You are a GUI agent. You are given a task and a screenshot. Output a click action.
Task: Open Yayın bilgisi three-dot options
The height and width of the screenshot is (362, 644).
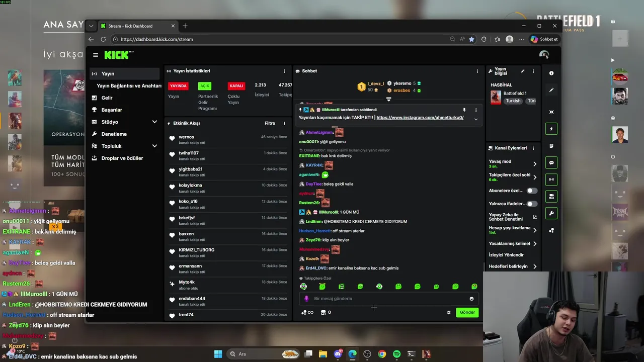click(533, 71)
